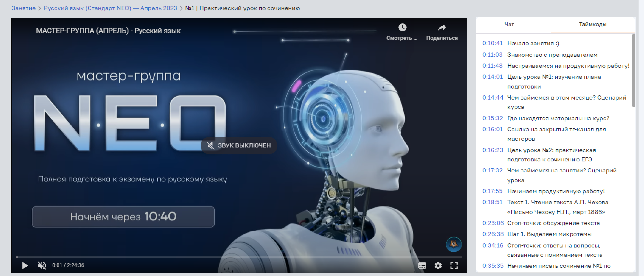Screen dimensions: 644x276
Task: Click current breadcrumb '№1 | Практический урок по сочинению'
Action: (x=242, y=8)
